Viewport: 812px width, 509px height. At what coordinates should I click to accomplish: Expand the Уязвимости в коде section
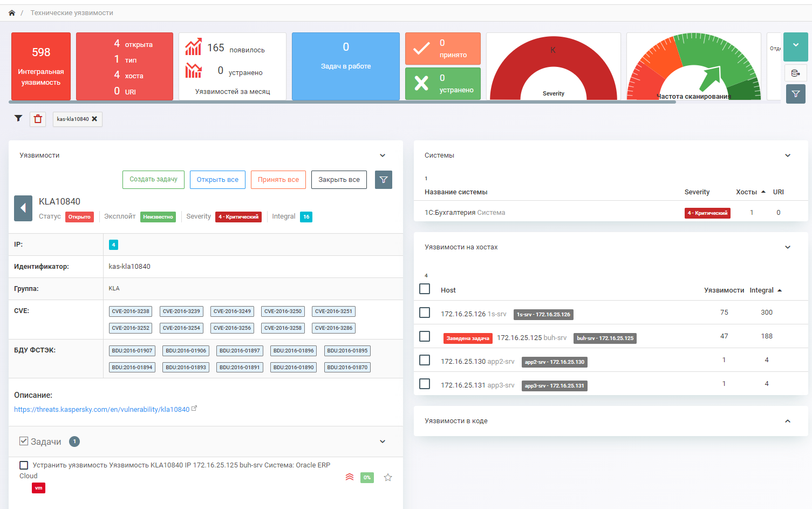point(788,421)
